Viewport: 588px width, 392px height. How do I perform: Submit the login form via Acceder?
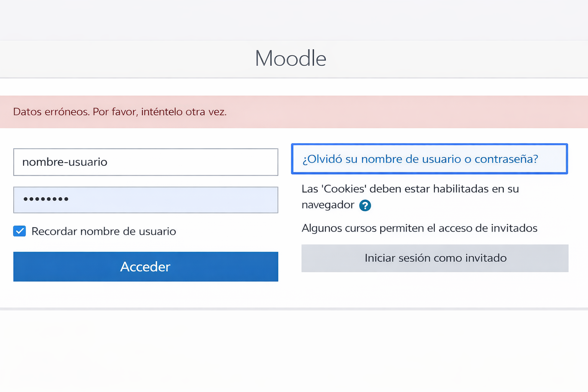click(145, 266)
